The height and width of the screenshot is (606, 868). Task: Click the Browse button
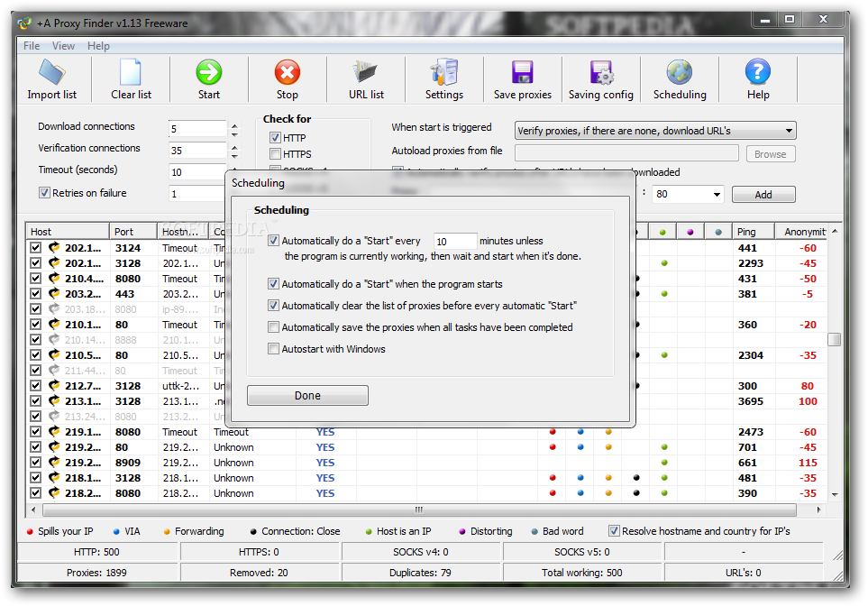(x=770, y=154)
